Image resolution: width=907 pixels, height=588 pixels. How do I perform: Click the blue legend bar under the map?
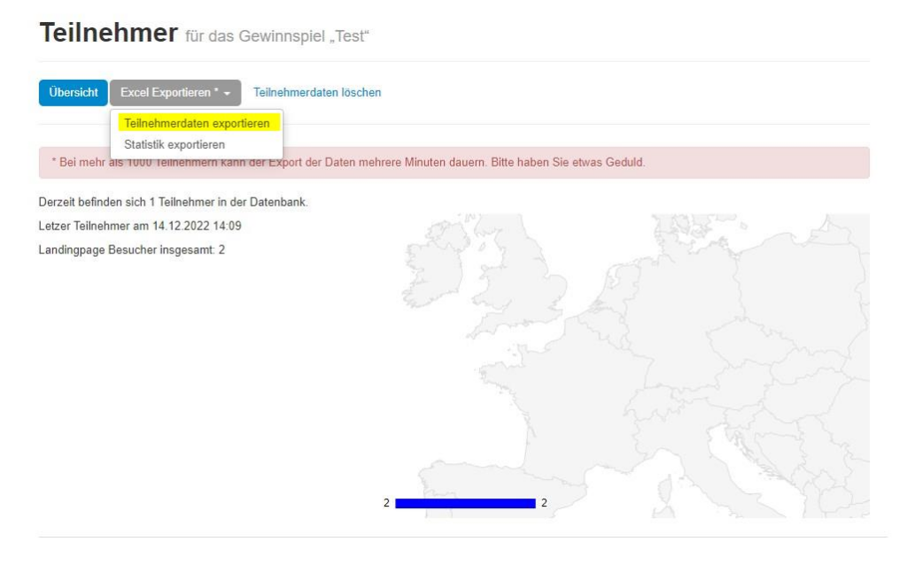tap(465, 503)
